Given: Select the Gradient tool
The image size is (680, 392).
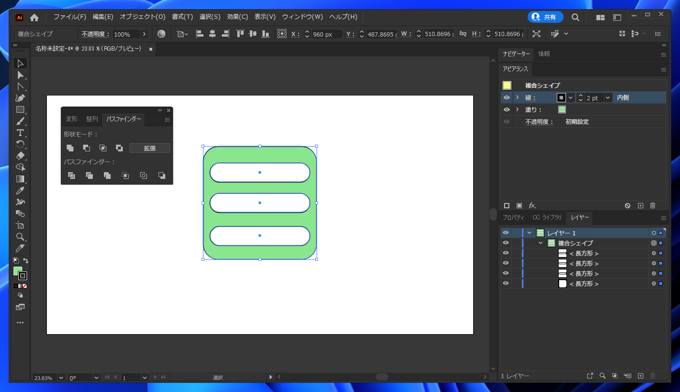Looking at the screenshot, I should point(20,179).
